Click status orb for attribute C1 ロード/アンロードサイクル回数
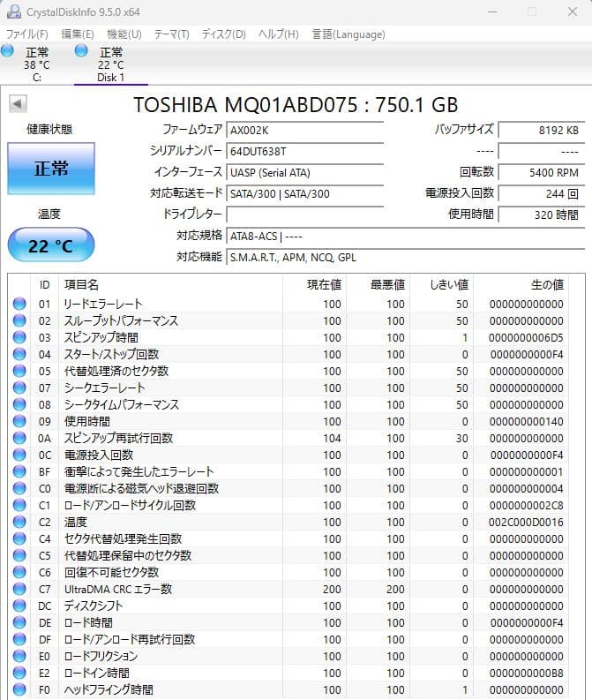The image size is (592, 700). [x=19, y=505]
